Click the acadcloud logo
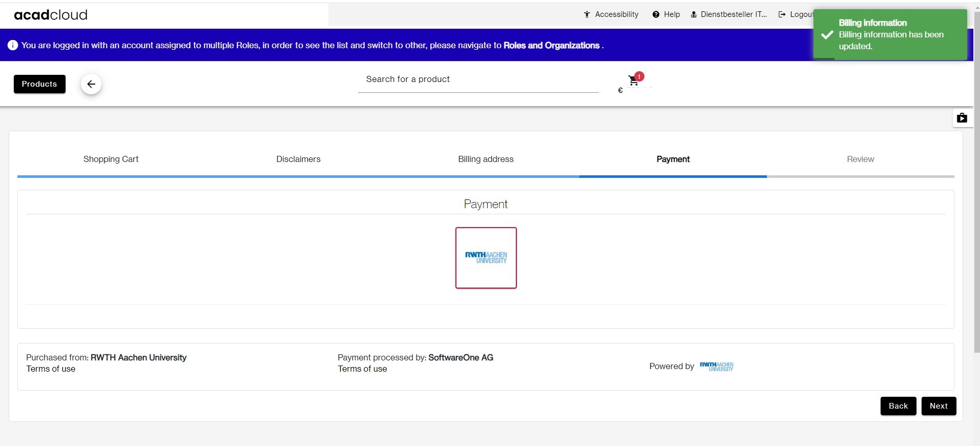 [51, 15]
